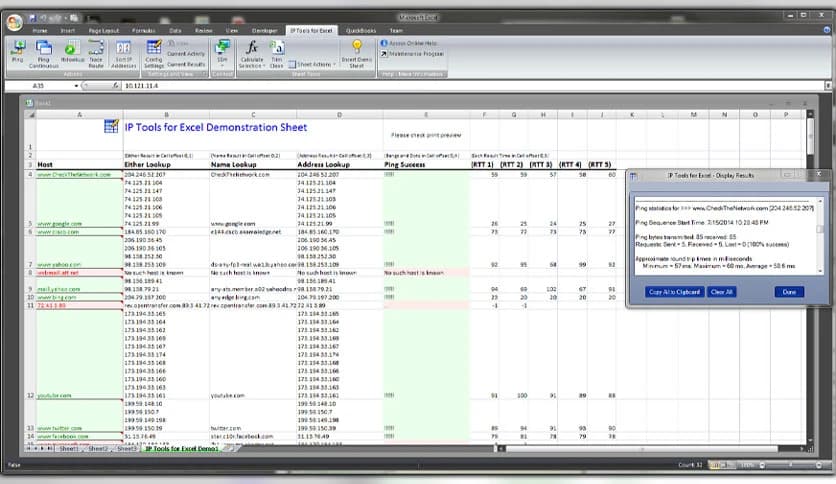Click the www.CheckTheNetwork.com host cell
Viewport: 836px width, 484px height.
tap(79, 174)
